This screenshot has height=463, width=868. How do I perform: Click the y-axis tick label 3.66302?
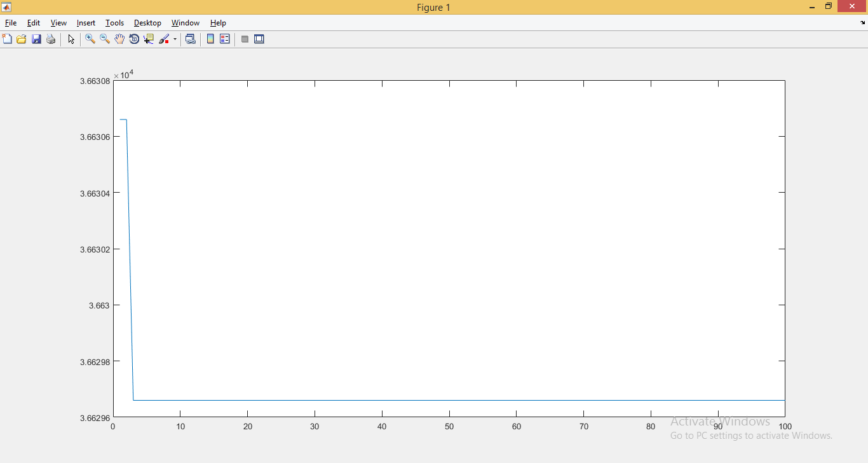pyautogui.click(x=94, y=249)
